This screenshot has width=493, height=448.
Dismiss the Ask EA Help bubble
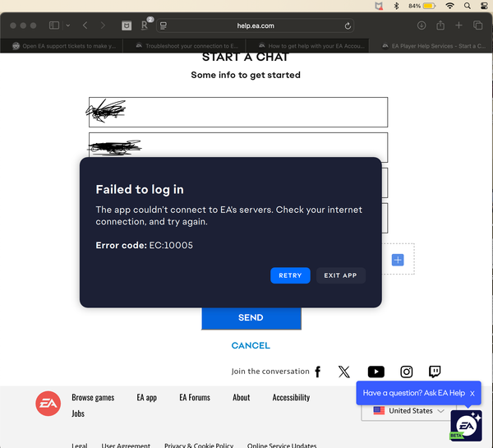472,393
